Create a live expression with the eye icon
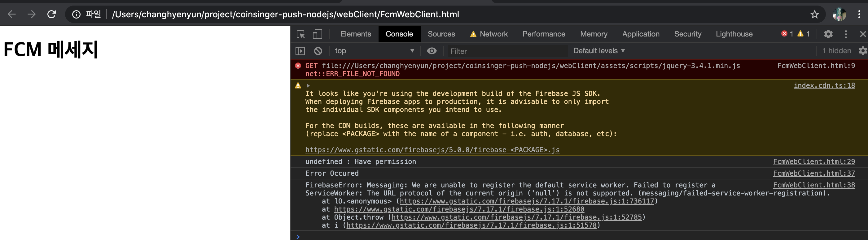This screenshot has height=240, width=868. (432, 51)
